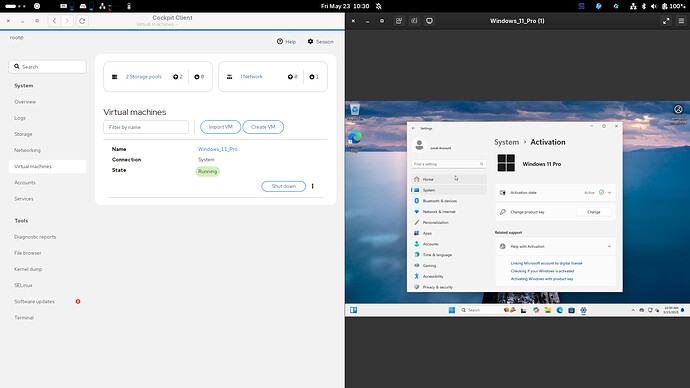Open Software updates page
Viewport: 690px width, 388px height.
point(34,301)
